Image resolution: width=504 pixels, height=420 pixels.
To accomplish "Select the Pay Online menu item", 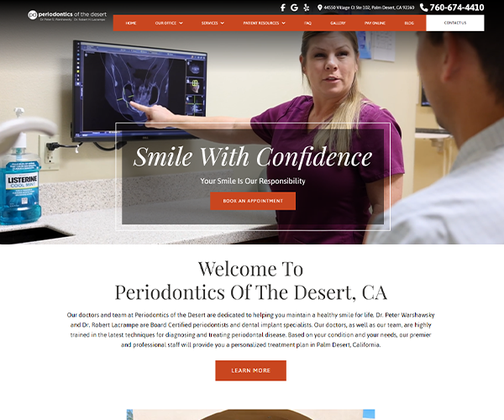I will tap(375, 24).
